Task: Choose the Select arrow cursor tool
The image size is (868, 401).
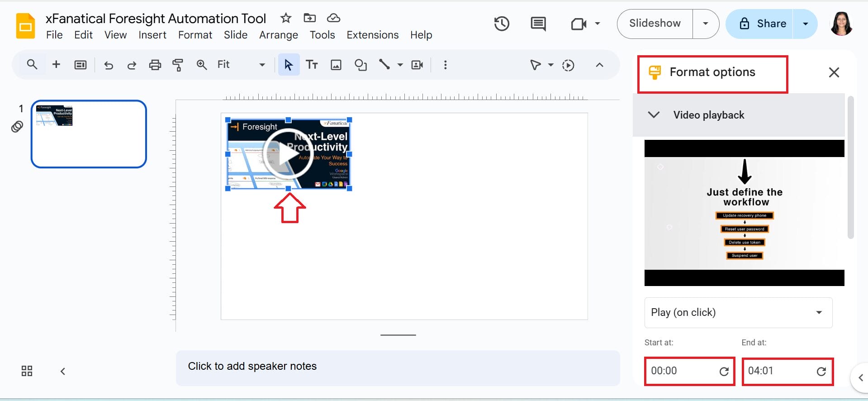Action: pyautogui.click(x=289, y=65)
